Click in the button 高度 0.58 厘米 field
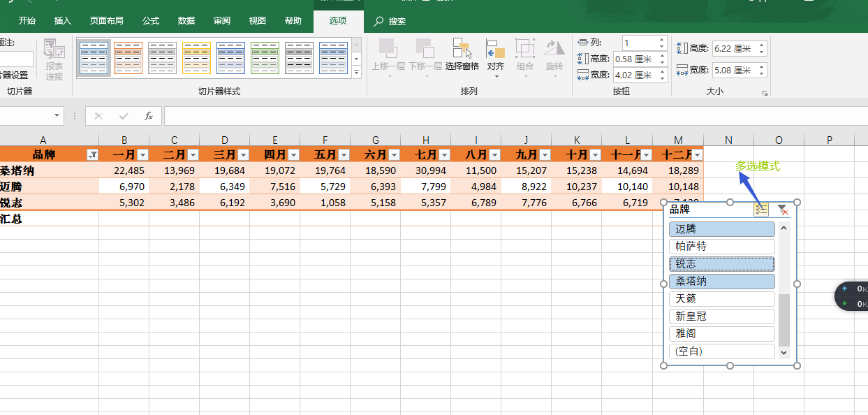This screenshot has width=868, height=415. [635, 59]
